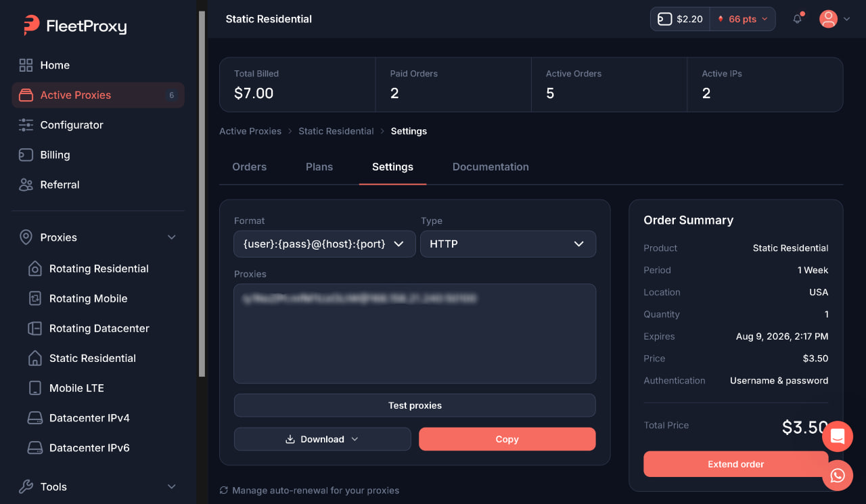
Task: Click the Total Billed $7.00 value
Action: (254, 93)
